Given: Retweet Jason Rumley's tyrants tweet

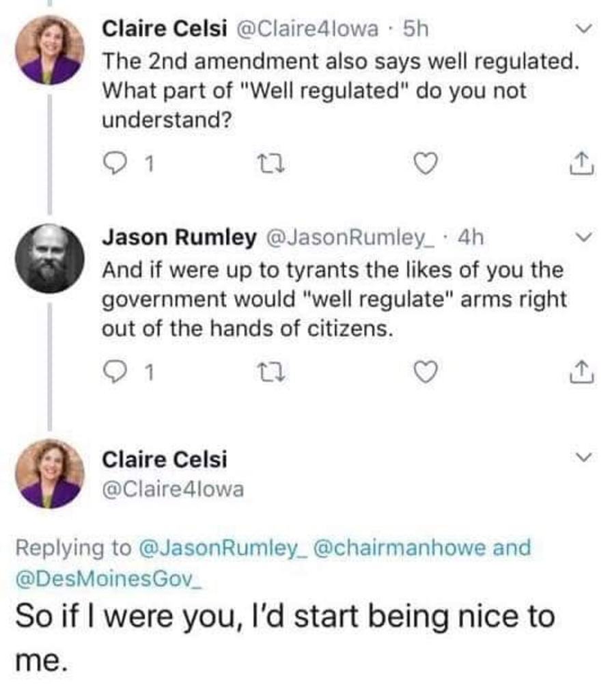Looking at the screenshot, I should [264, 371].
